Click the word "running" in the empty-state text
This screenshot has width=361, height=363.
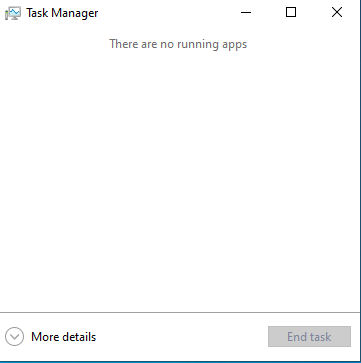coord(197,45)
